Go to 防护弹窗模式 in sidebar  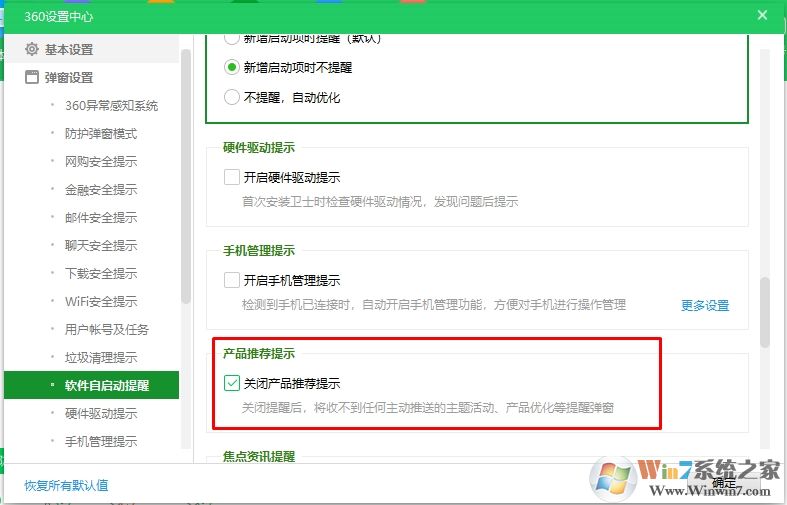tap(100, 134)
